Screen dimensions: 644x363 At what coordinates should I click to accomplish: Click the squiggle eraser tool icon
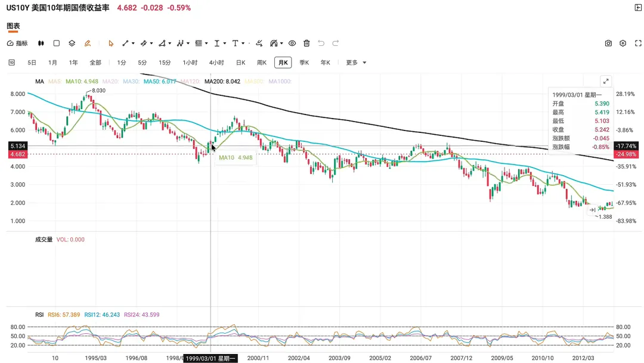(259, 43)
